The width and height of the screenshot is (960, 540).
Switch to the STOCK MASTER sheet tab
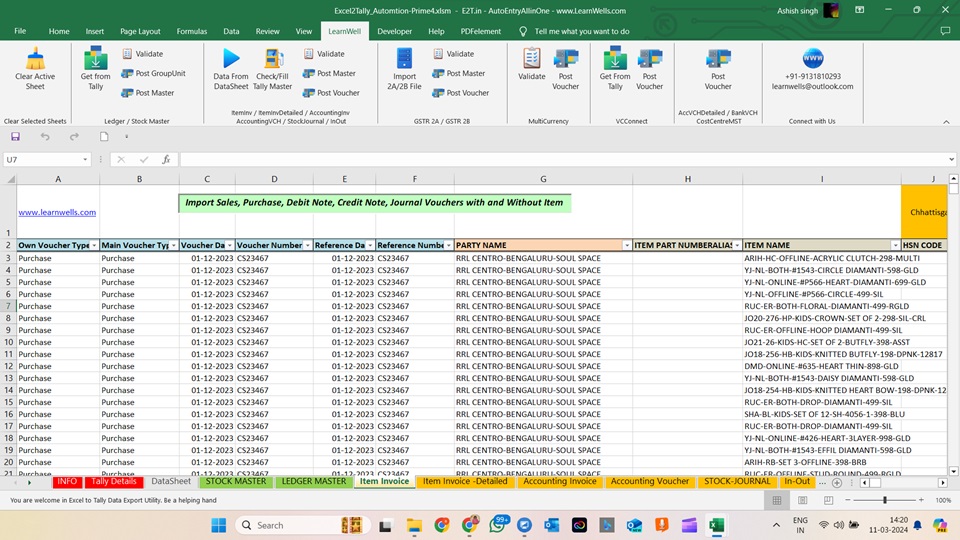click(236, 482)
